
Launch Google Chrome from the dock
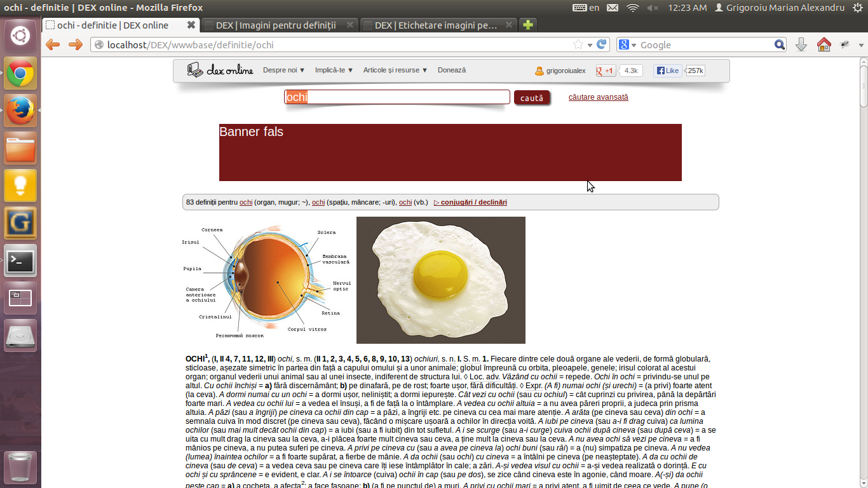(x=20, y=73)
